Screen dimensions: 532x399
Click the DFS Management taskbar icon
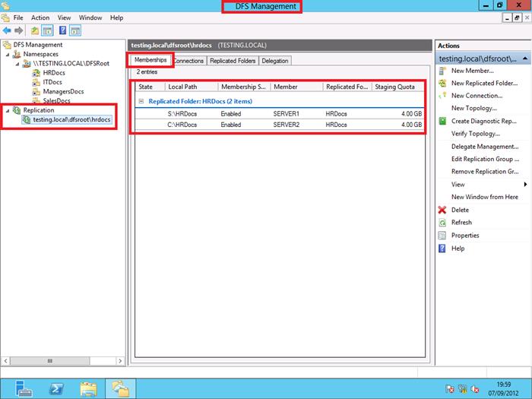(120, 388)
